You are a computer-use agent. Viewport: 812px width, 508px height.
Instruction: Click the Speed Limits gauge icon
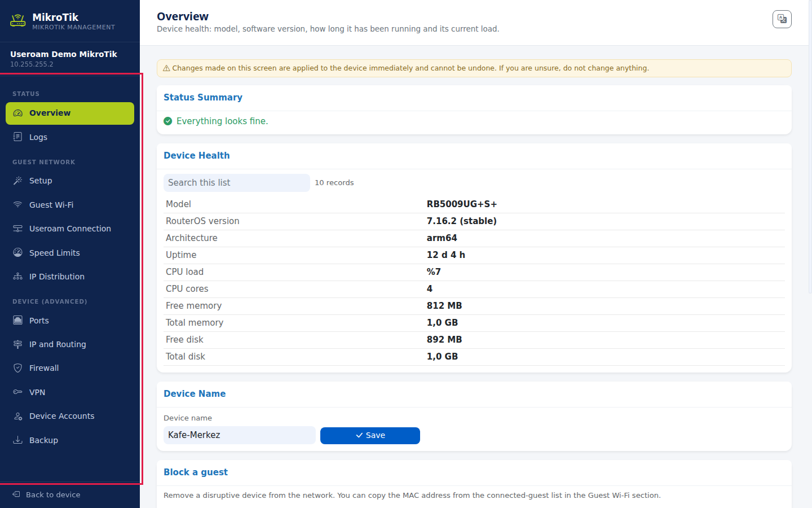pyautogui.click(x=18, y=253)
